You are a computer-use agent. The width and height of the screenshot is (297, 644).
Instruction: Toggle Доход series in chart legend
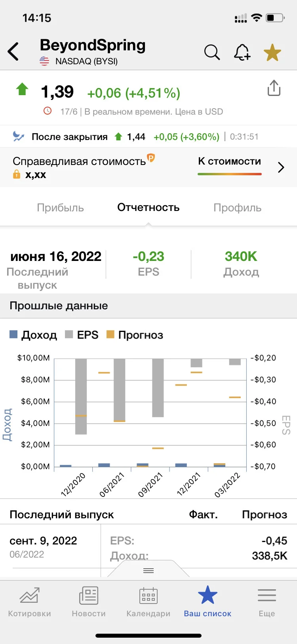click(33, 335)
